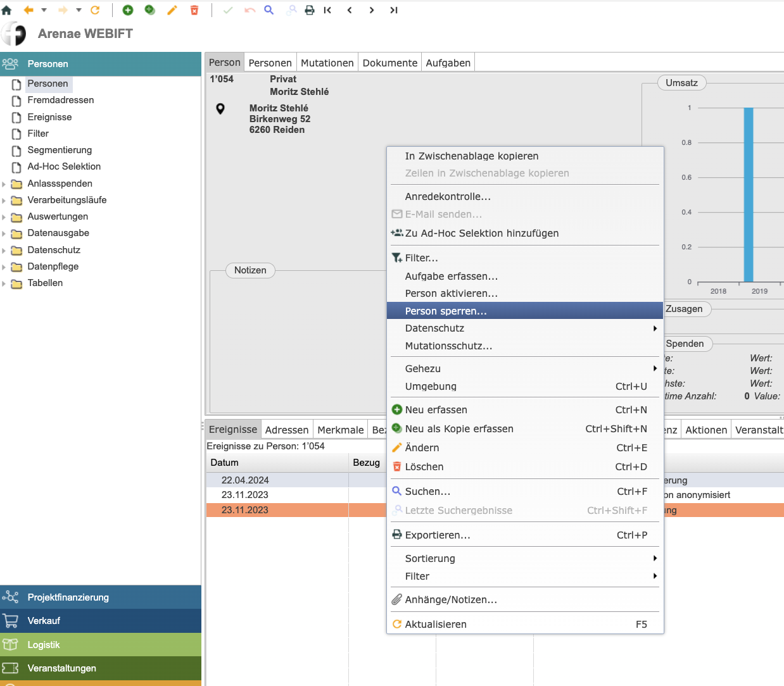Click the map pin address icon
The width and height of the screenshot is (784, 686).
click(x=220, y=109)
